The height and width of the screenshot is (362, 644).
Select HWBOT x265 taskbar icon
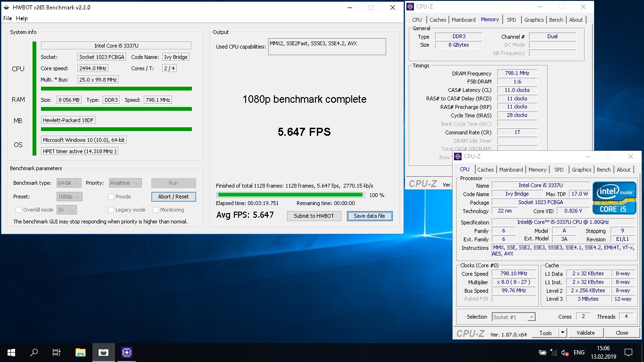103,352
